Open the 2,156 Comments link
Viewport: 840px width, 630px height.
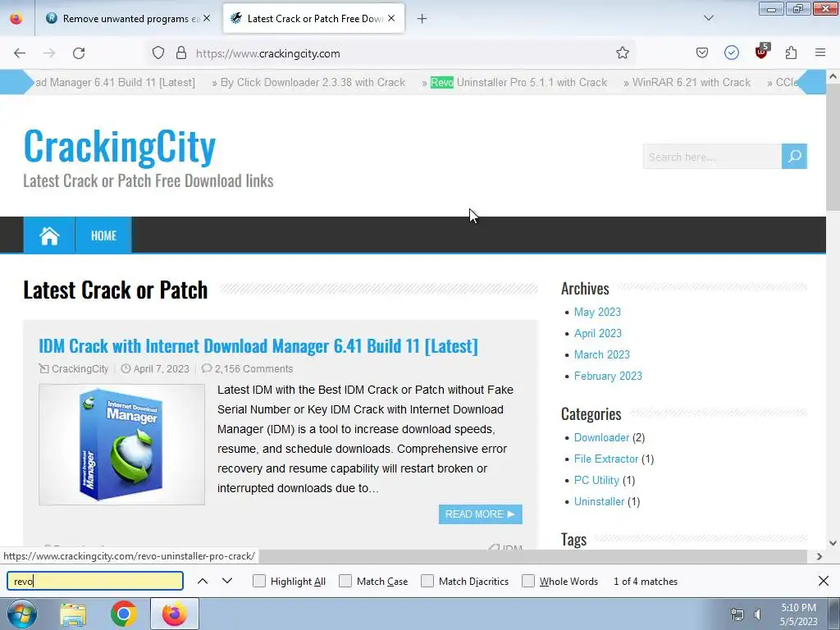click(254, 368)
